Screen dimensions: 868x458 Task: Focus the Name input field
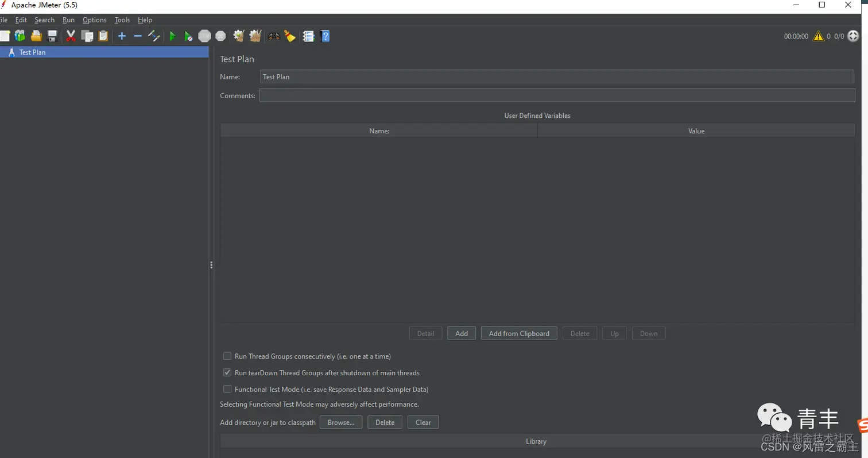pos(557,76)
